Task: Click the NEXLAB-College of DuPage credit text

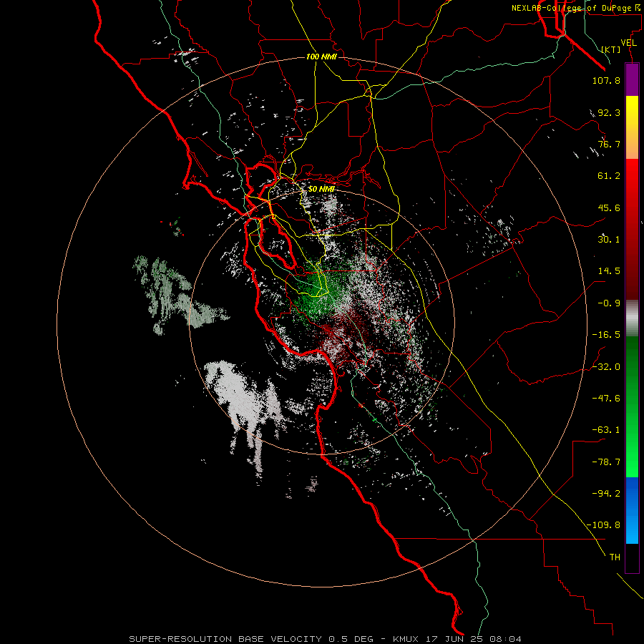Action: point(577,8)
